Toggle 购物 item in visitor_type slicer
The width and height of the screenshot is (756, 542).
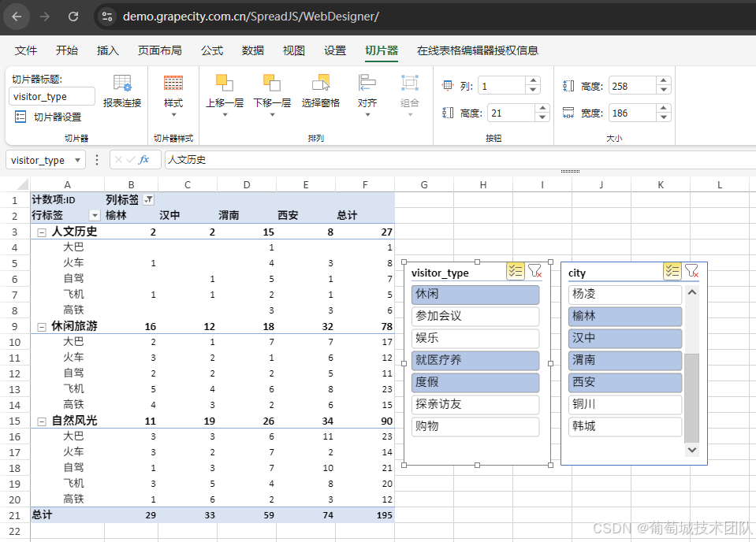(475, 426)
